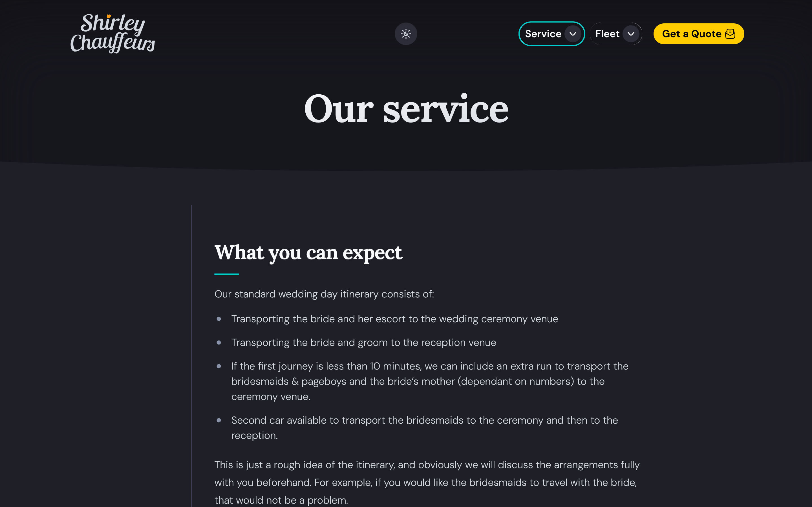Screen dimensions: 812x507
Task: Open the Fleet menu item
Action: (x=607, y=34)
